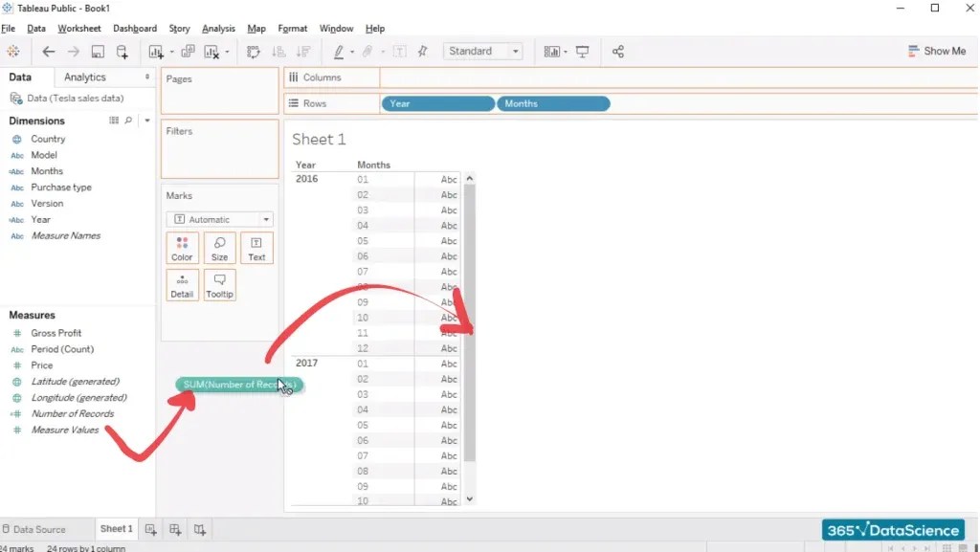Toggle Fix Axes pin icon in the toolbar
This screenshot has width=980, height=552.
[x=421, y=52]
